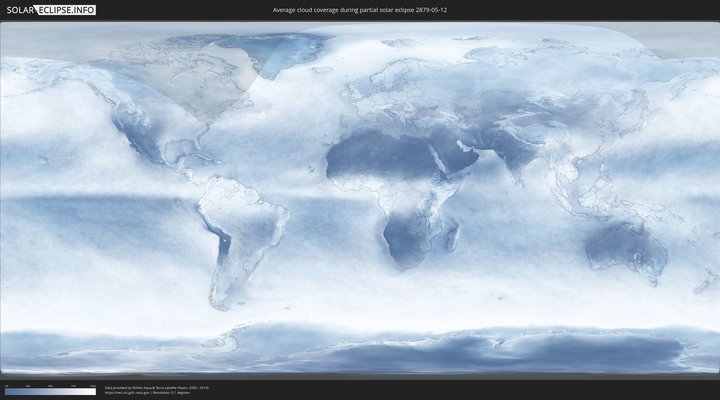Click the SOLARECLIPSE.INFO logo

click(48, 10)
